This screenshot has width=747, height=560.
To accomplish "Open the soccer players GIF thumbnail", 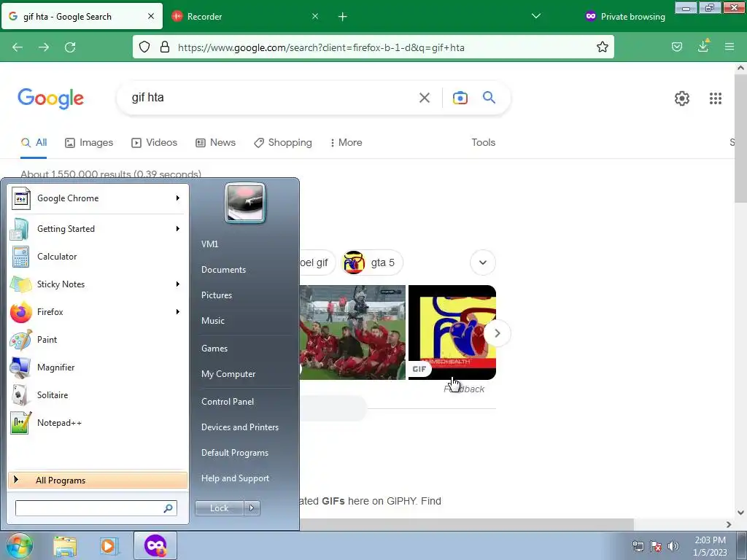I will coord(352,332).
